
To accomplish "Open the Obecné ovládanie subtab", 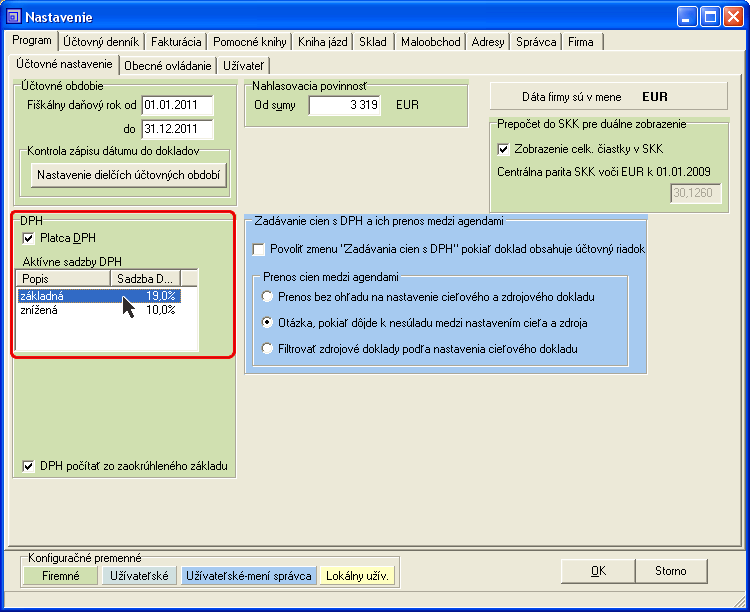I will [167, 66].
